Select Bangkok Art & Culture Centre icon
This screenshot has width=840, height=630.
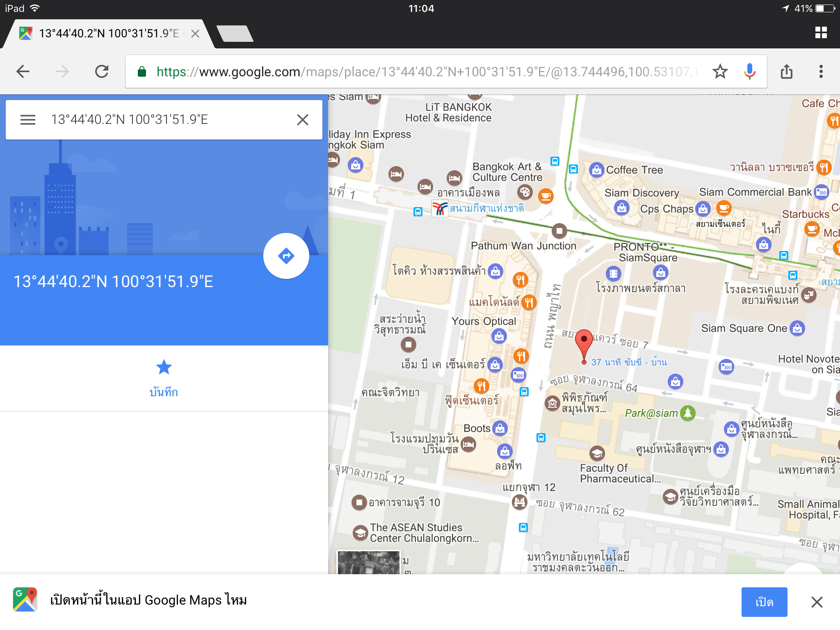pos(525,192)
